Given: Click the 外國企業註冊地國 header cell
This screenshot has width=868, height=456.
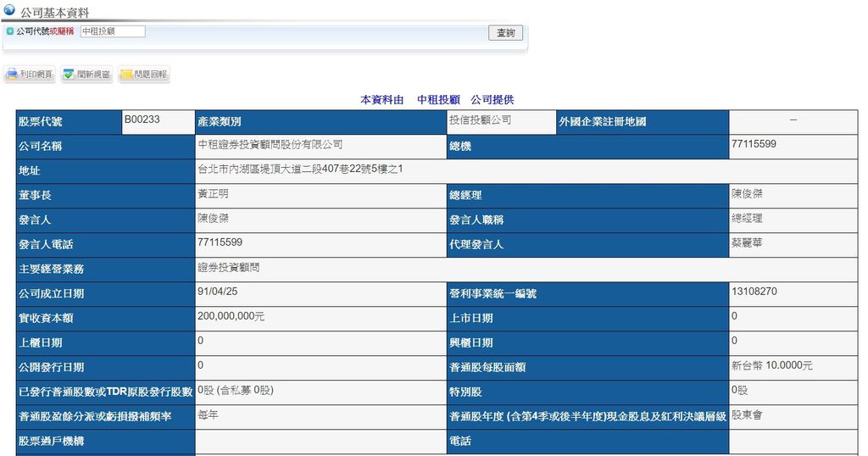Looking at the screenshot, I should pos(643,122).
